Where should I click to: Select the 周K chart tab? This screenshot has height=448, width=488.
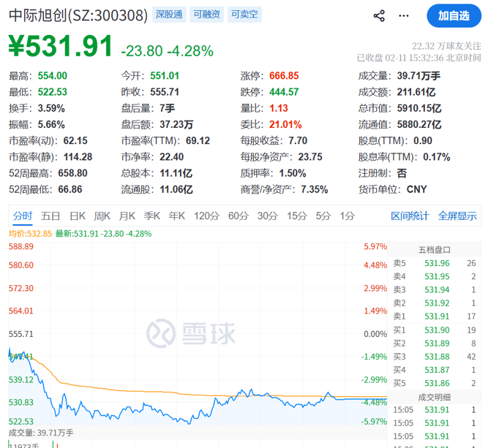tap(102, 216)
